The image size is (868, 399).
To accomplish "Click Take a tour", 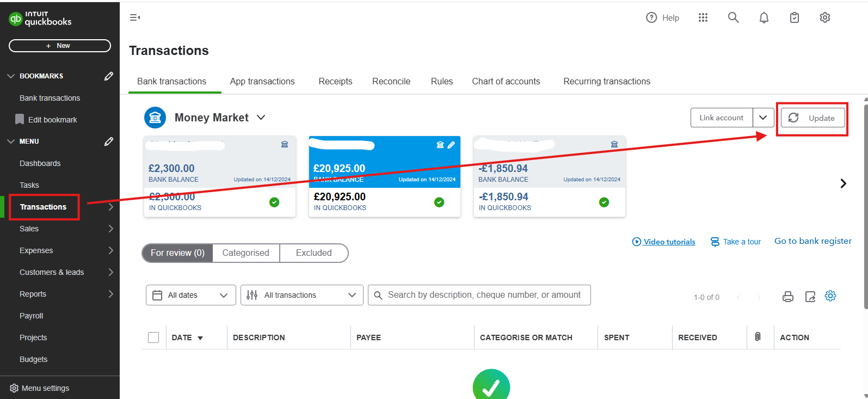I will tap(736, 242).
